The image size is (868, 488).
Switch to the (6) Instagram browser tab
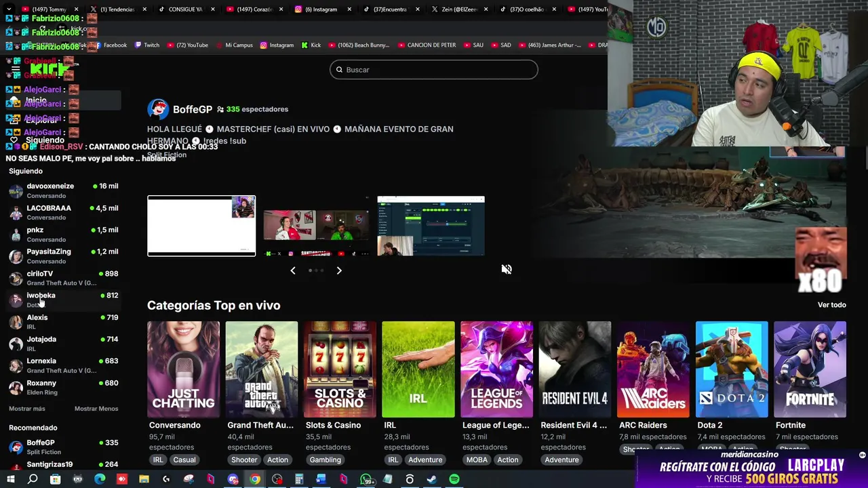(x=322, y=9)
